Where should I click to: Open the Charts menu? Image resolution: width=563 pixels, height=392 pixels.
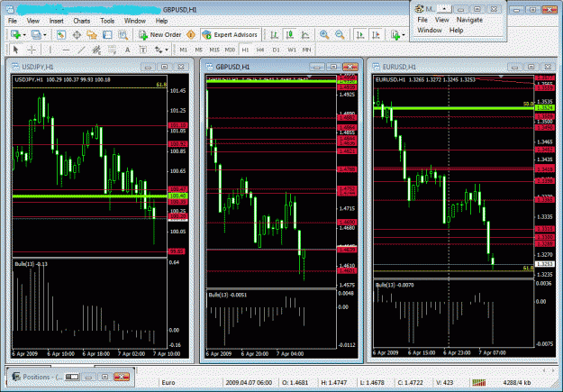81,21
